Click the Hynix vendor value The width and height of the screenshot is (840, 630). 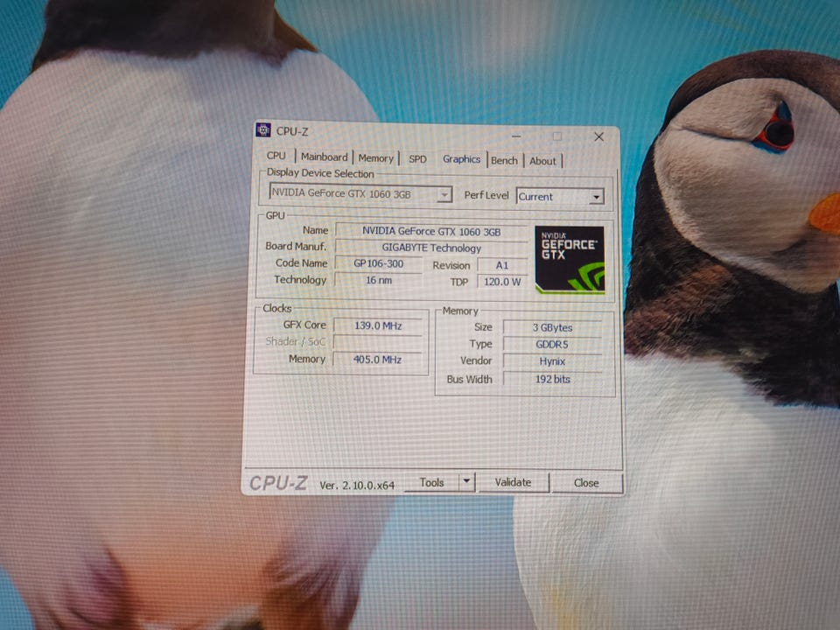click(552, 361)
